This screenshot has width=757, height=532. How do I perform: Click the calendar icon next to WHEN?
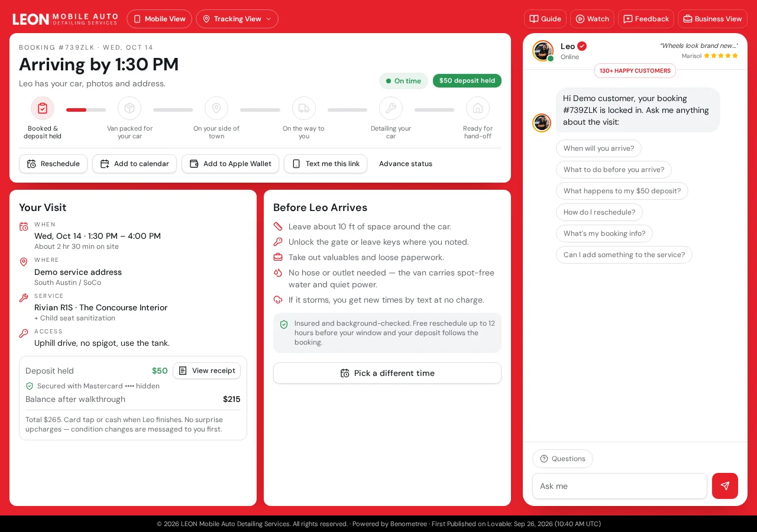24,226
